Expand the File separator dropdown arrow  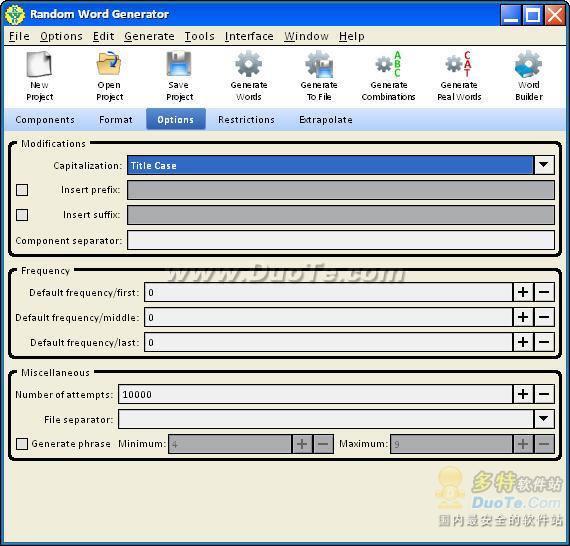pos(544,419)
